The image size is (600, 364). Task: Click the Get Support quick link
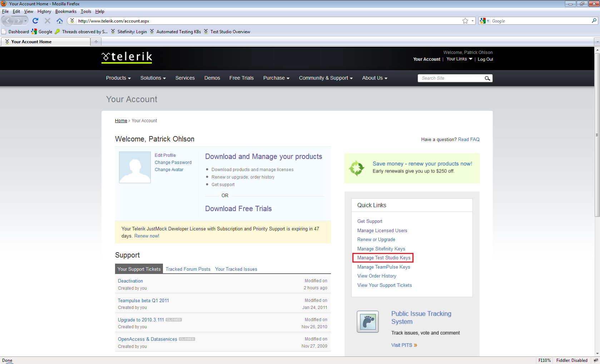pos(370,221)
